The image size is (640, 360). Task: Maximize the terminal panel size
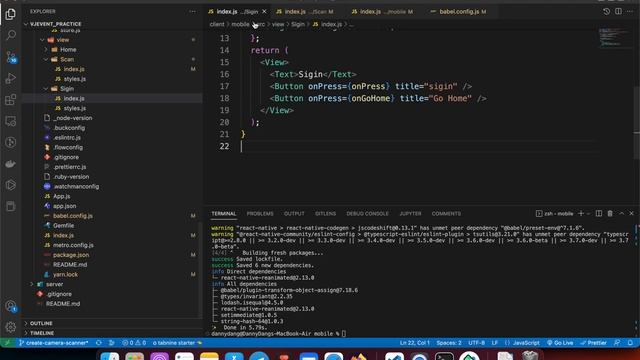coord(621,213)
